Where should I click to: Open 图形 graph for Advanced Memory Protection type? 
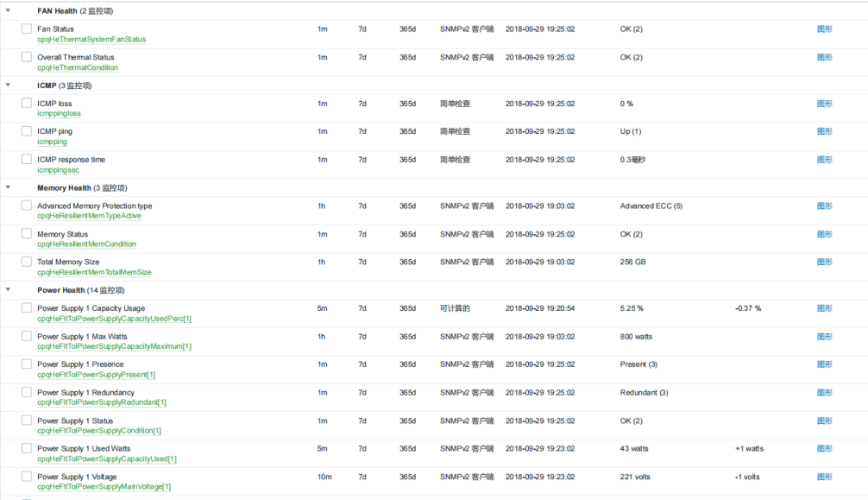824,206
